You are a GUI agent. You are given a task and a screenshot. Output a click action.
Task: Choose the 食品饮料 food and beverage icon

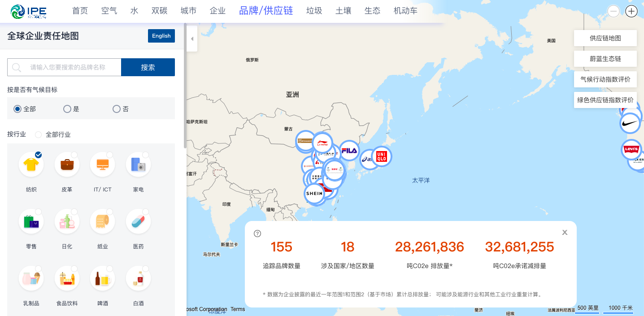coord(67,278)
